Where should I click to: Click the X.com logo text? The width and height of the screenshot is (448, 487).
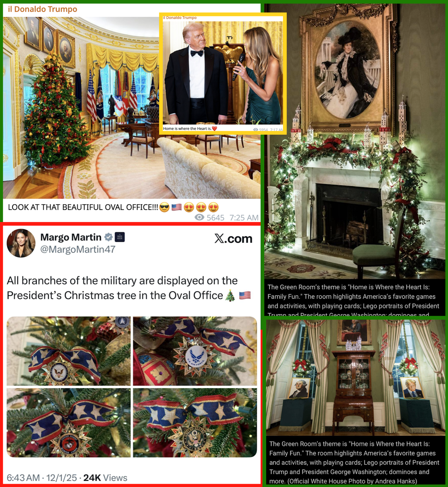pyautogui.click(x=234, y=239)
